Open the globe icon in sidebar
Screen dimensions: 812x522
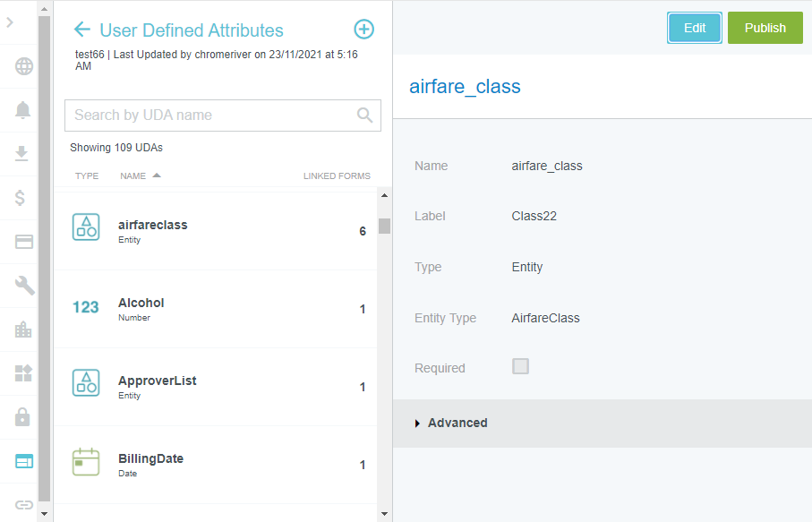tap(24, 66)
